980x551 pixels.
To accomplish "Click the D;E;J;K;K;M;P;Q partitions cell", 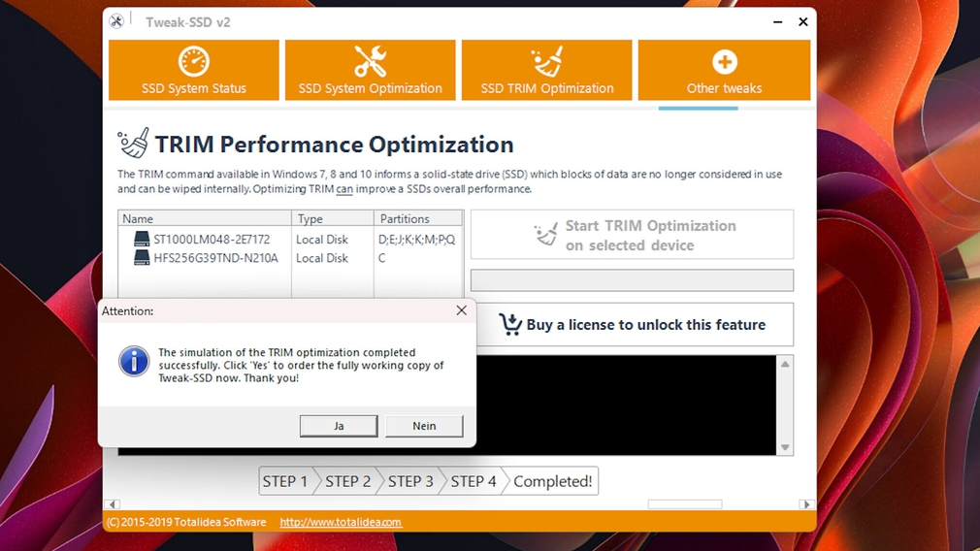I will tap(417, 240).
